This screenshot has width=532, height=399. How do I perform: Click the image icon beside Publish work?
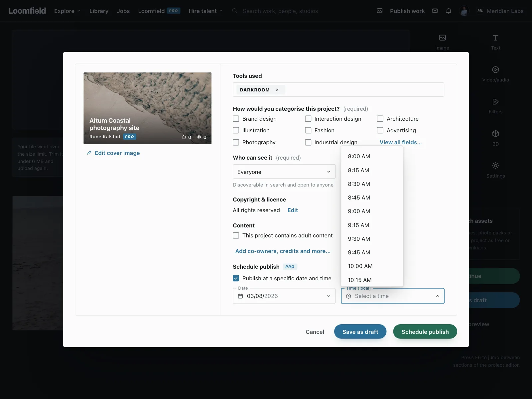pyautogui.click(x=380, y=11)
